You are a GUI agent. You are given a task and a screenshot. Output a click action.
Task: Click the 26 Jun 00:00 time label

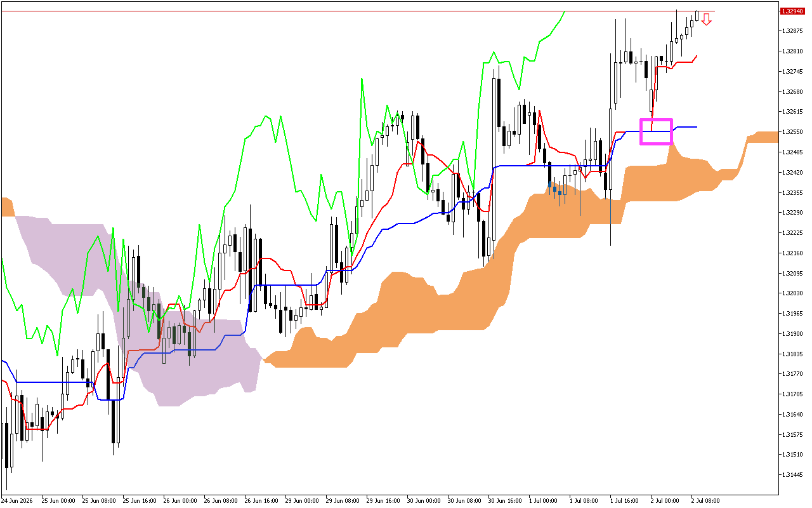[x=180, y=500]
